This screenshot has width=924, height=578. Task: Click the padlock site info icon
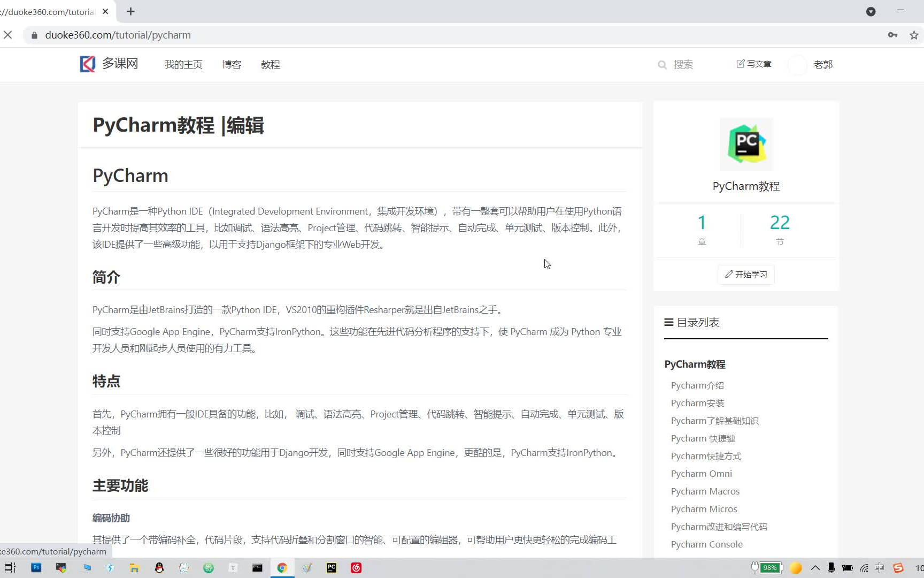(34, 35)
